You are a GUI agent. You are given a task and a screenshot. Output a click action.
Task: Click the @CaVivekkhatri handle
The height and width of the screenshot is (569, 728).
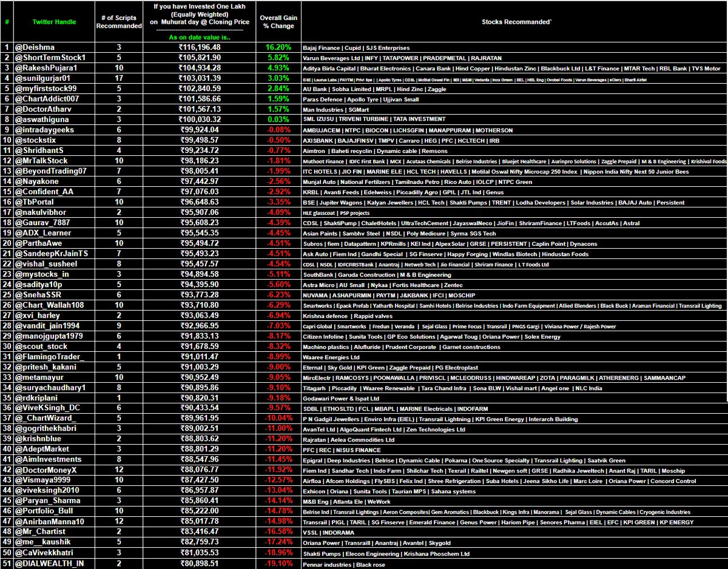coord(44,553)
